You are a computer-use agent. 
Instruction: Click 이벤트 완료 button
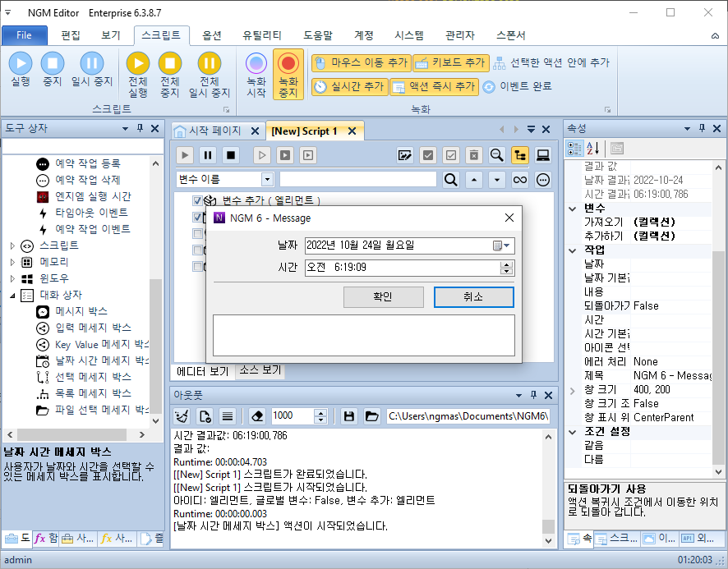517,86
